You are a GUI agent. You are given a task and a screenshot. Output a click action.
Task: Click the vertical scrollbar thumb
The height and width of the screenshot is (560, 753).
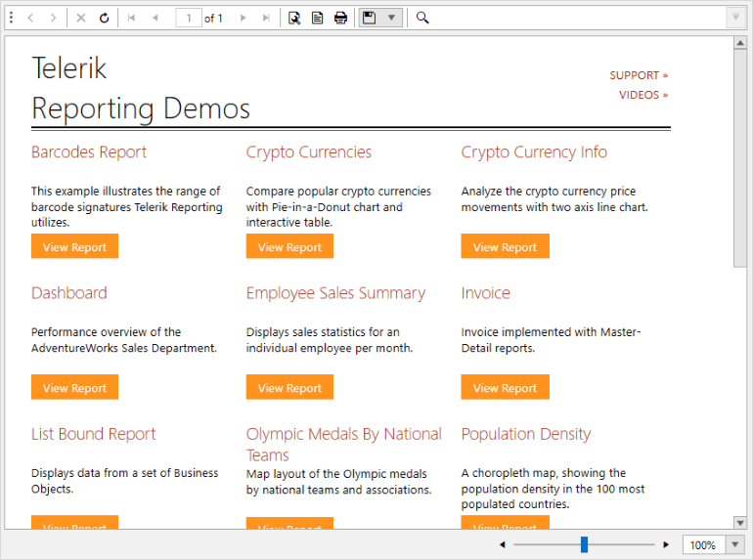[740, 158]
